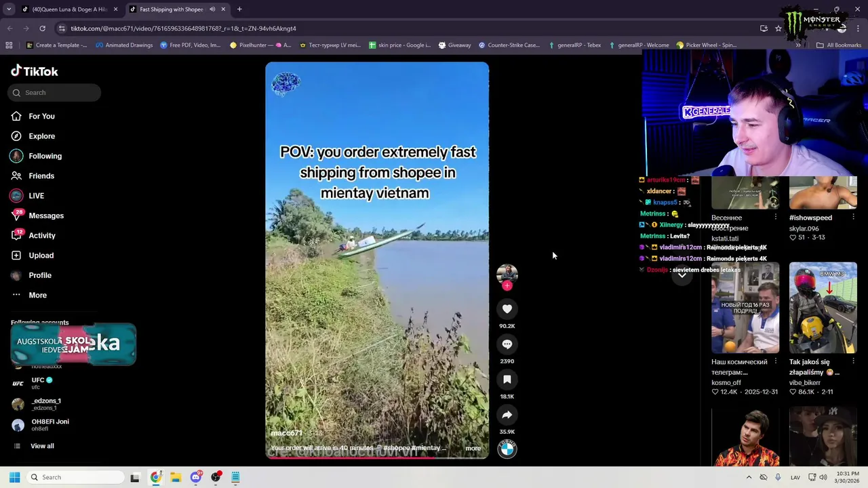Install app icon in address bar
Screen dimensions: 868x488
(764, 28)
